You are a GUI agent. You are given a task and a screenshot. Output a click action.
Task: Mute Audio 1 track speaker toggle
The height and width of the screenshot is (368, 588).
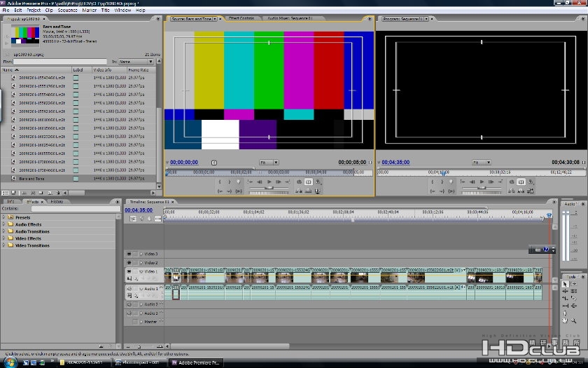pos(129,289)
